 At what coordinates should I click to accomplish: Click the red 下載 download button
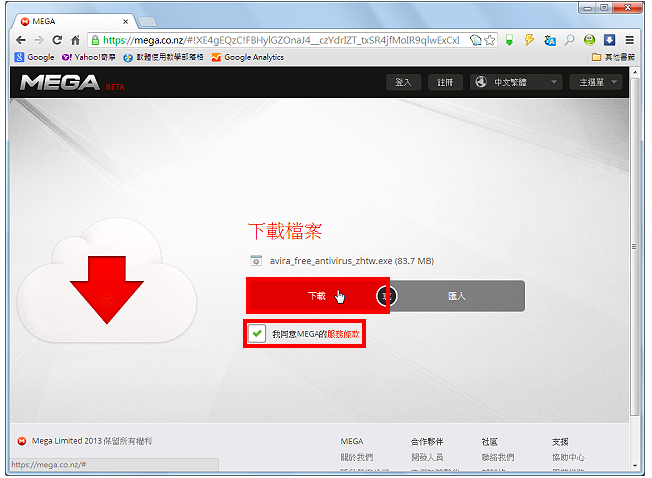point(318,296)
